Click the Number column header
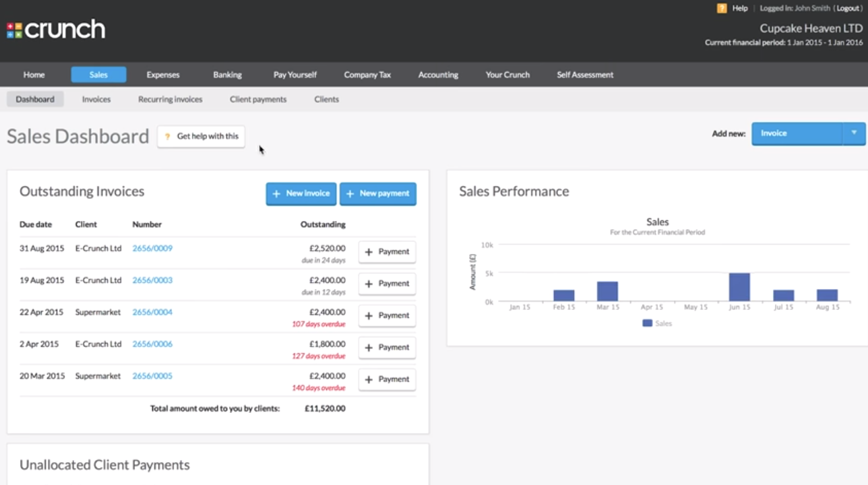 147,224
